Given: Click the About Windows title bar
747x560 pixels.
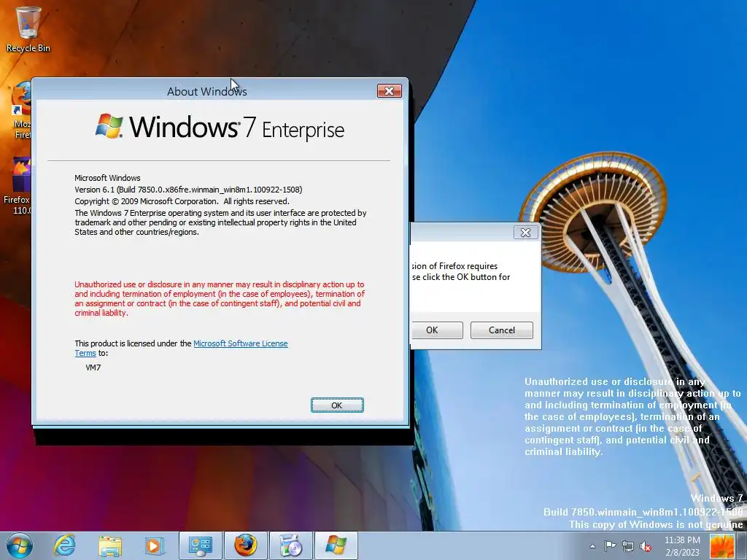Looking at the screenshot, I should point(206,91).
